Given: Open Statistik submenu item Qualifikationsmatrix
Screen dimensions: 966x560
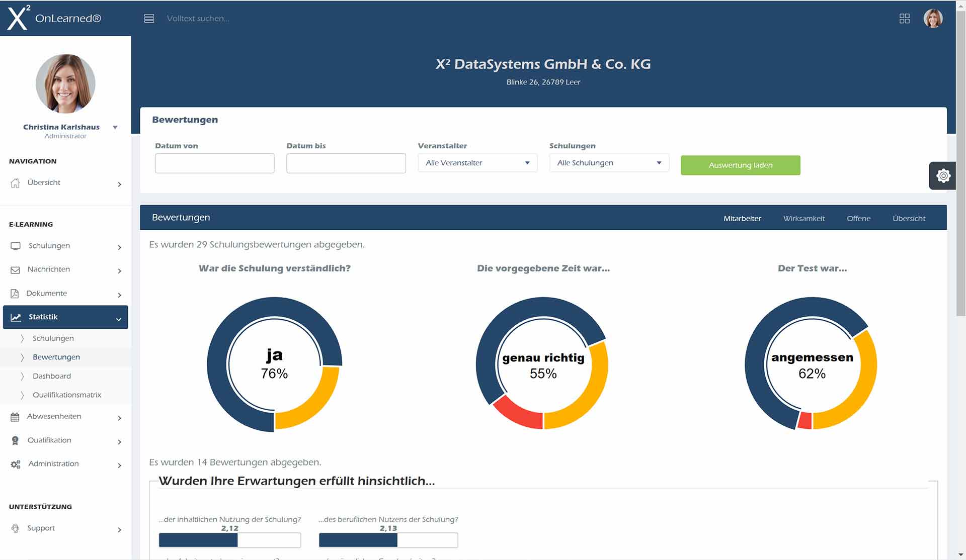Looking at the screenshot, I should point(67,395).
